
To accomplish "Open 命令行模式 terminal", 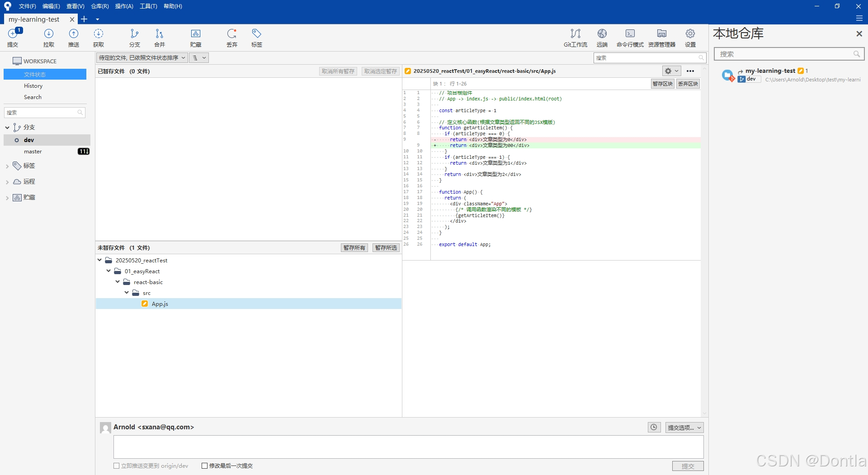I will tap(630, 38).
